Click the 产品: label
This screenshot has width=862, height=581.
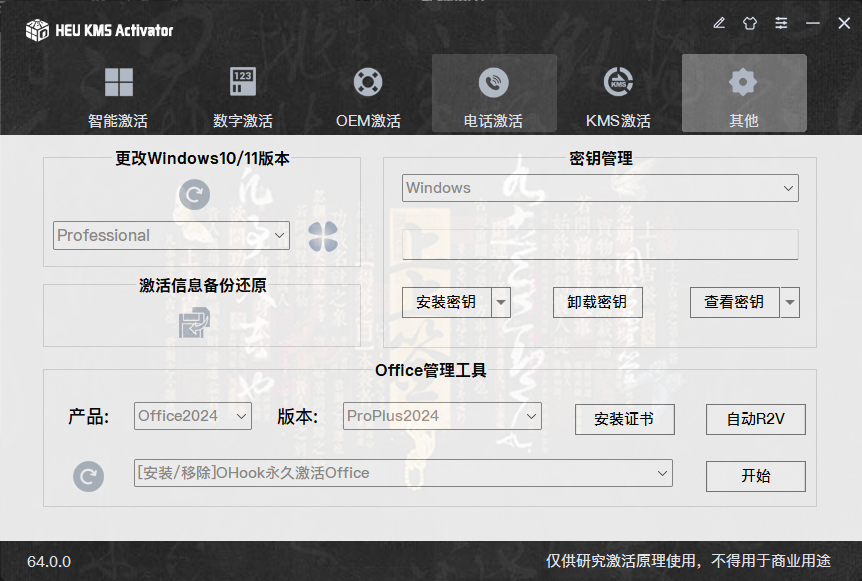pyautogui.click(x=89, y=417)
